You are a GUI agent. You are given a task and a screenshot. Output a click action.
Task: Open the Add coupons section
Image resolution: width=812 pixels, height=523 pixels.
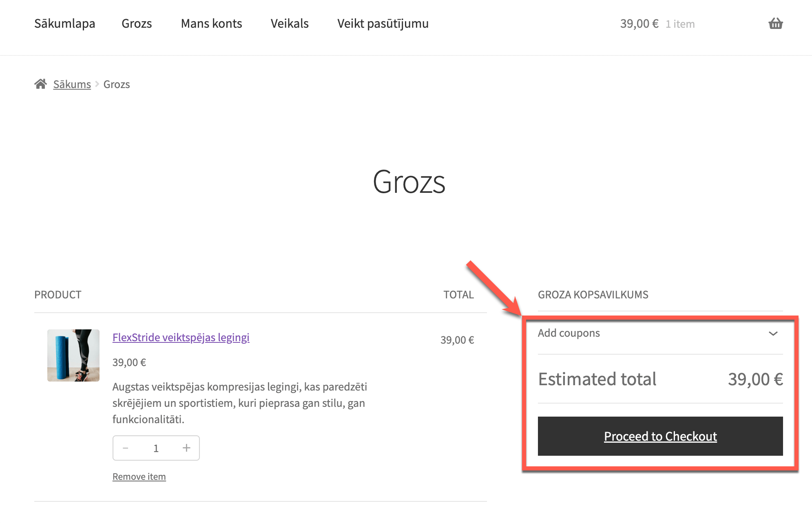(569, 333)
